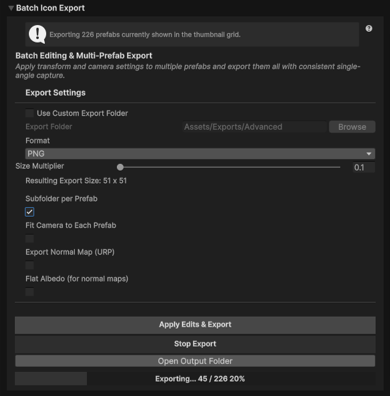Toggle Flat Albedo checkbox
Image resolution: width=390 pixels, height=396 pixels.
tap(30, 292)
